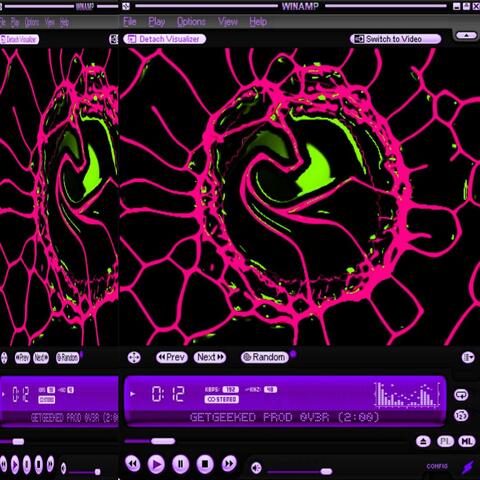Viewport: 480px width, 480px height.
Task: Toggle the shuffle icon below repeat
Action: click(x=461, y=415)
